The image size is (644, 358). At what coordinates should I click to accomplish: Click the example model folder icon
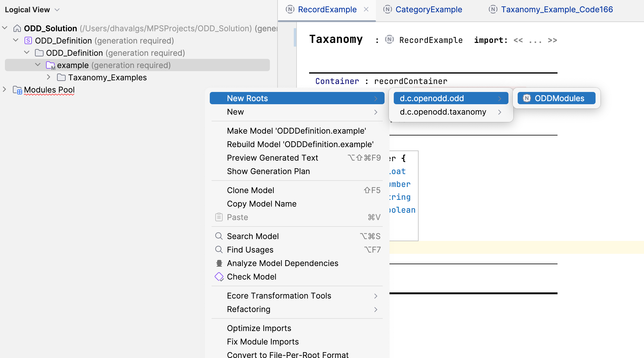click(50, 65)
